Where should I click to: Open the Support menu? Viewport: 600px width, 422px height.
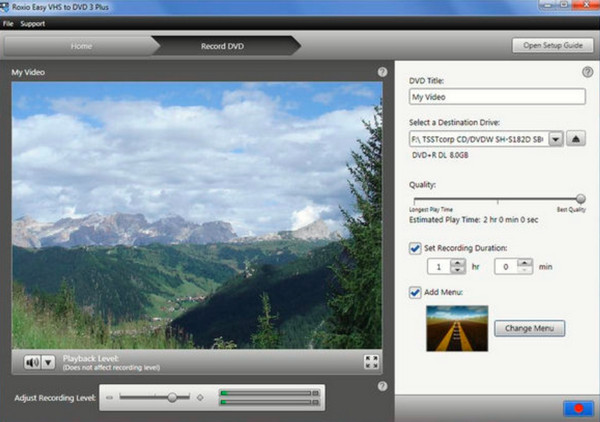pyautogui.click(x=33, y=24)
